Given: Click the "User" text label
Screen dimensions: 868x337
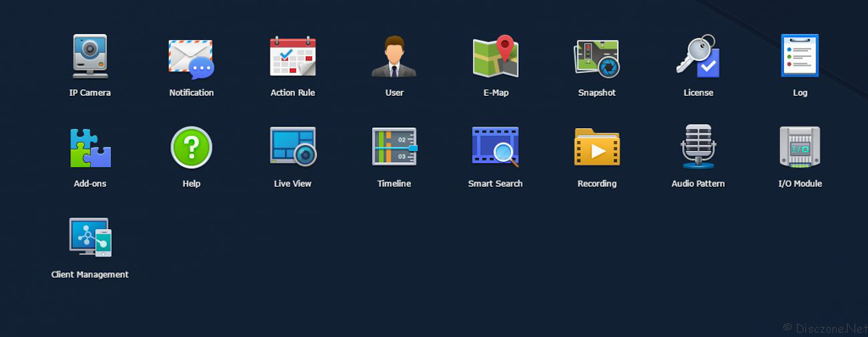Looking at the screenshot, I should (394, 93).
